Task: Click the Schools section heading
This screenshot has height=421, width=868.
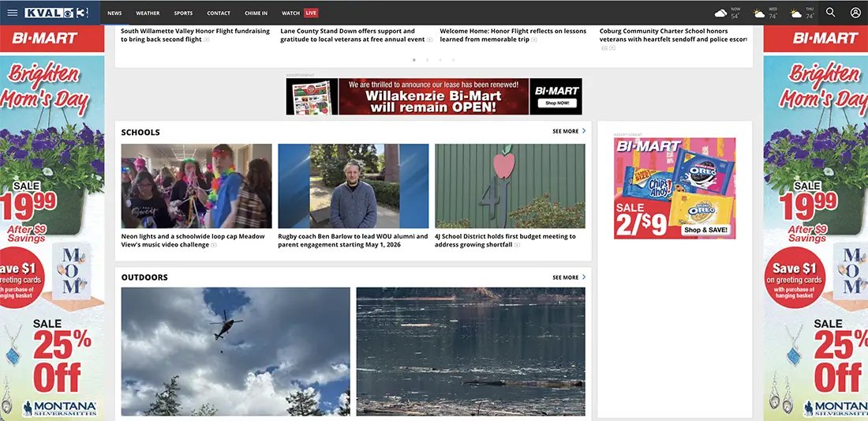Action: (140, 133)
